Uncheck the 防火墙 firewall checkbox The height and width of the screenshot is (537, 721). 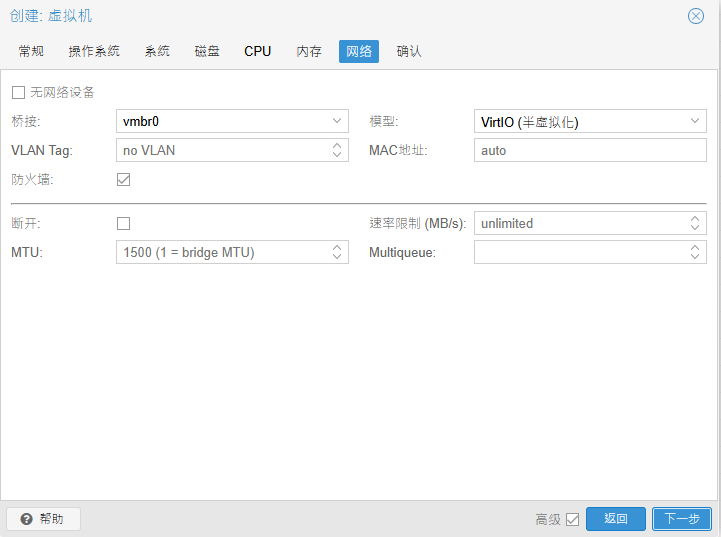[124, 180]
